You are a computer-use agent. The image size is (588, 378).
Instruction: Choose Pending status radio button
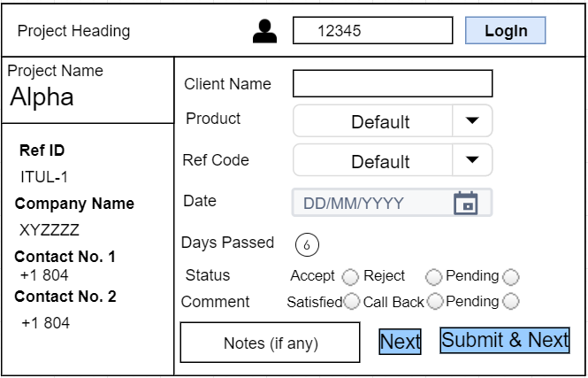510,277
